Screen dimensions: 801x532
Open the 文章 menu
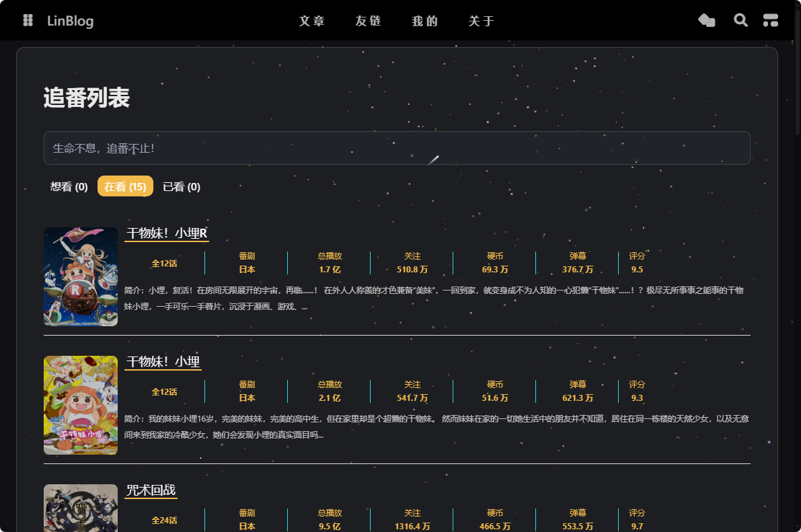[x=312, y=21]
